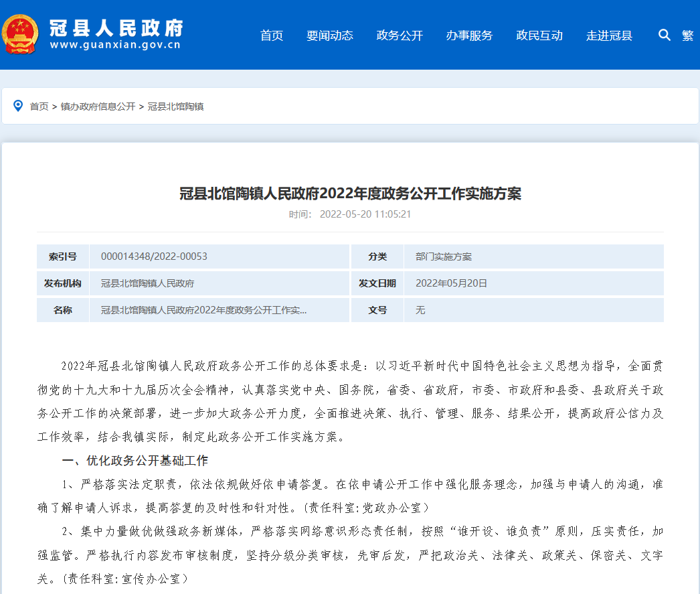Image resolution: width=700 pixels, height=594 pixels.
Task: Click paragraph beginning 1、严格落实法定职责
Action: (x=350, y=496)
